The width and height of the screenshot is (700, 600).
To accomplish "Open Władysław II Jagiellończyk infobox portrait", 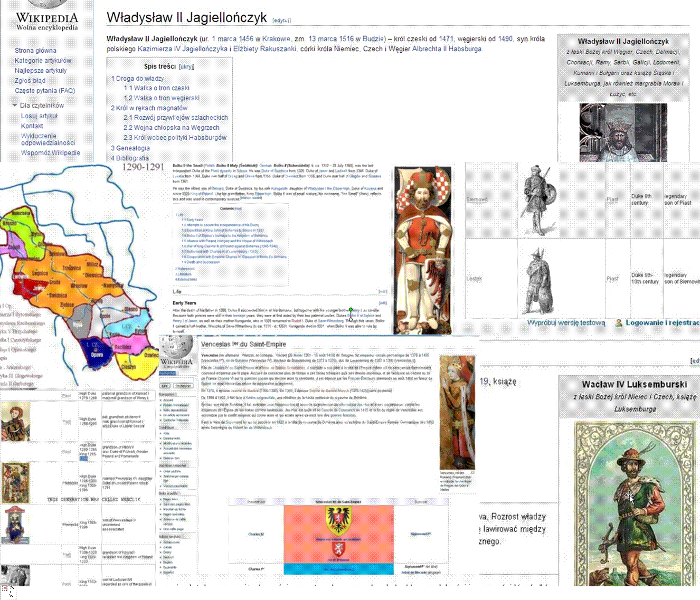I will (623, 132).
